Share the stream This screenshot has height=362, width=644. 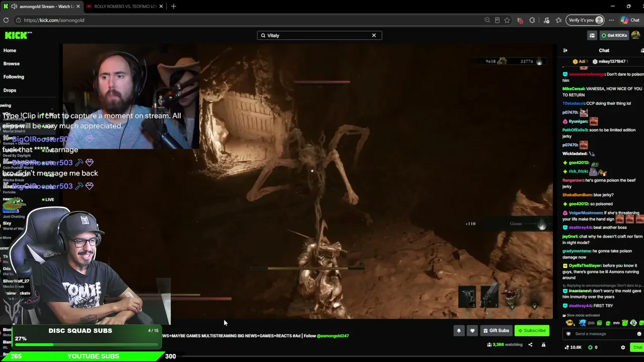530,345
